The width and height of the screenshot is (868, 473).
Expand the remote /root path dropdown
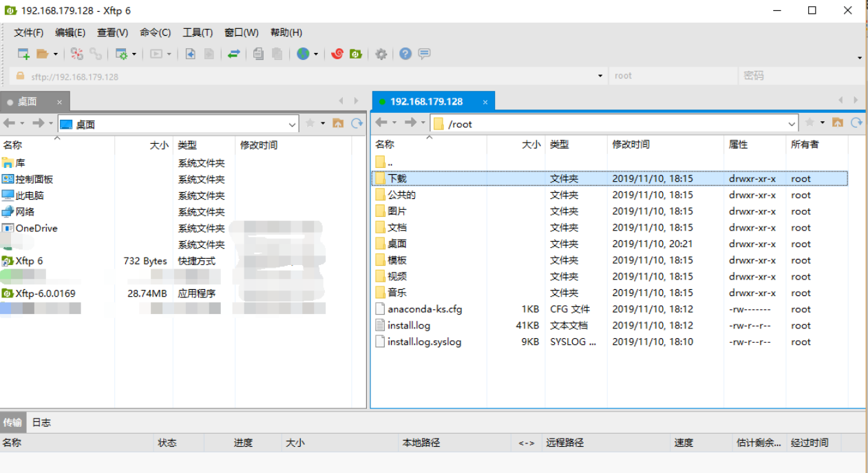[792, 124]
